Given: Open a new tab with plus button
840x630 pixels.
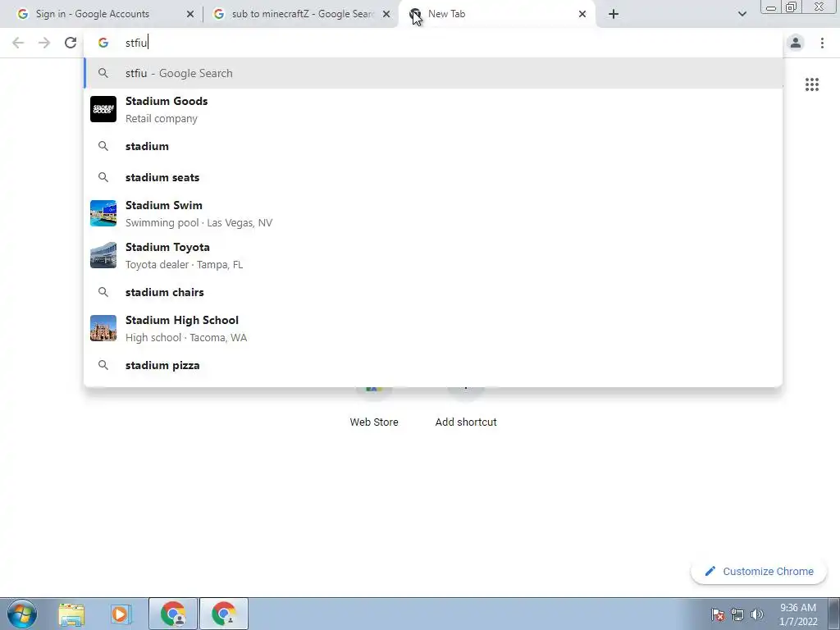Looking at the screenshot, I should [614, 14].
